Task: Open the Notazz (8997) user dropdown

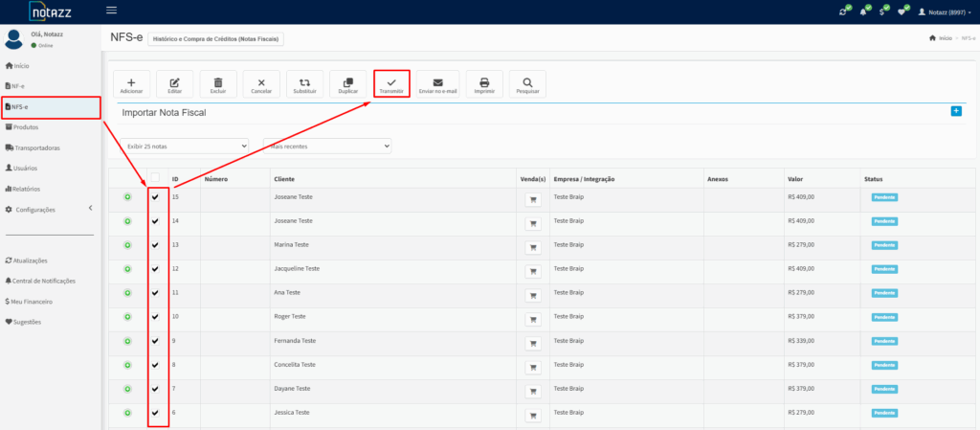Action: tap(945, 11)
